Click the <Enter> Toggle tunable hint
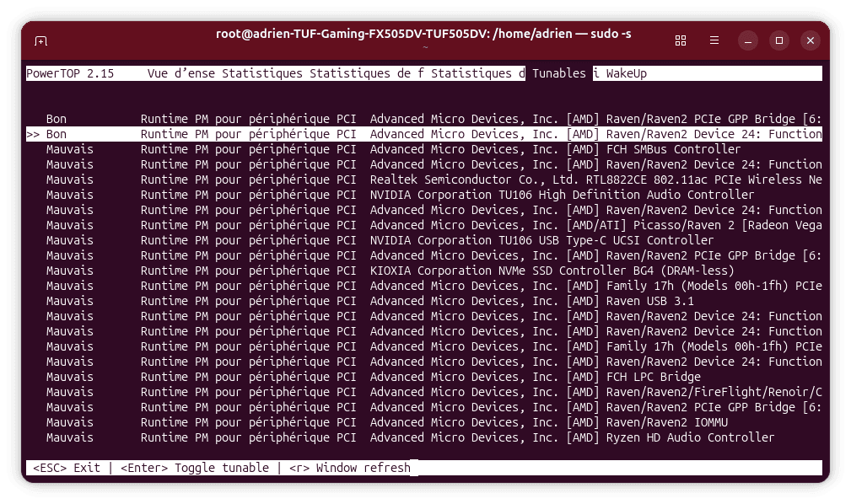851x504 pixels. (x=194, y=468)
